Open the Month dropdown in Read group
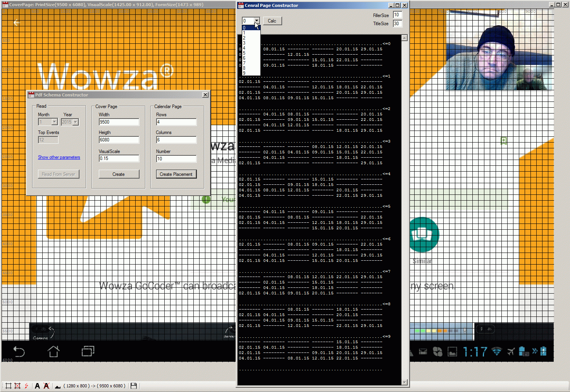Image resolution: width=570 pixels, height=392 pixels. point(54,122)
